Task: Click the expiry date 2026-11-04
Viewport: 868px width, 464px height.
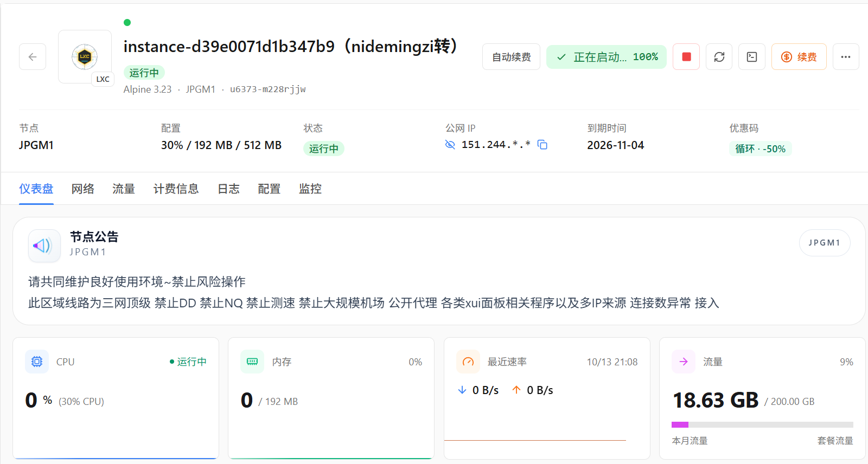Action: 616,145
